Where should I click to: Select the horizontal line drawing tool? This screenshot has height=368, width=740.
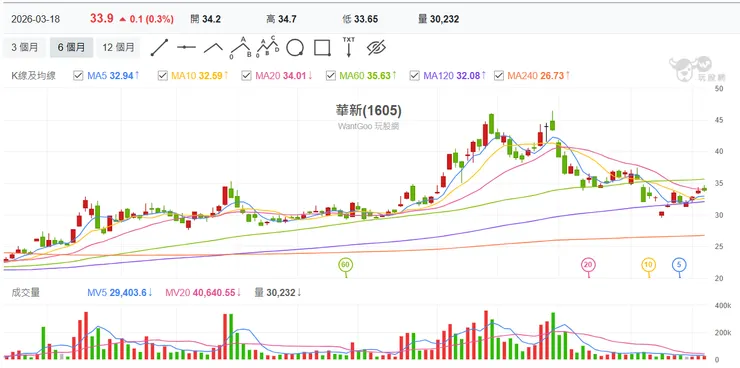tap(186, 47)
